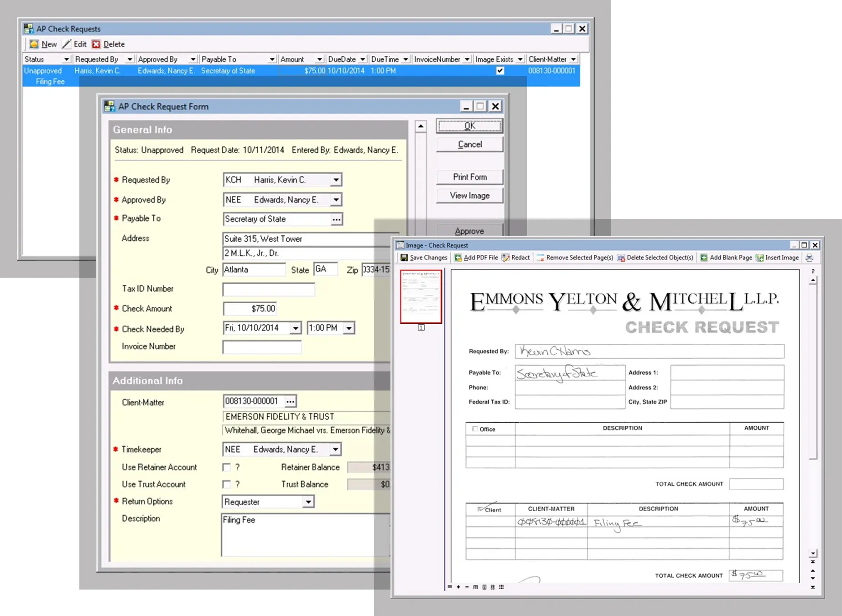This screenshot has height=616, width=842.
Task: Toggle the Use Retainer Account checkbox
Action: 226,467
